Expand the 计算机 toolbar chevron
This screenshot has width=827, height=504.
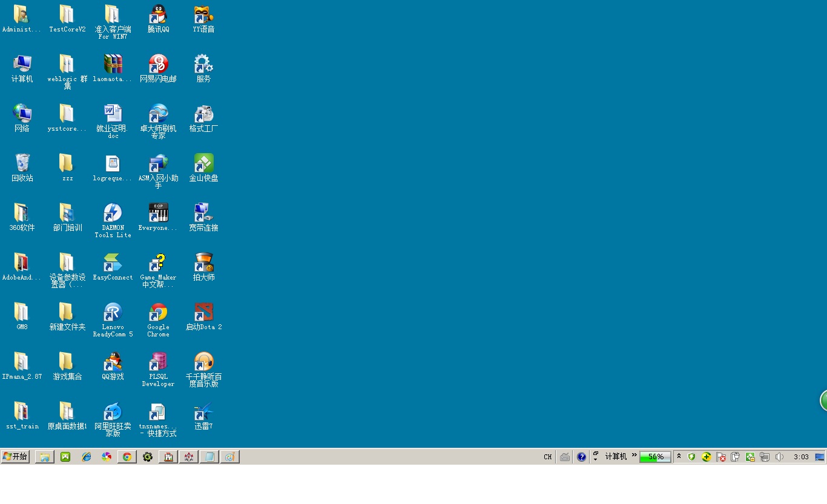point(634,455)
